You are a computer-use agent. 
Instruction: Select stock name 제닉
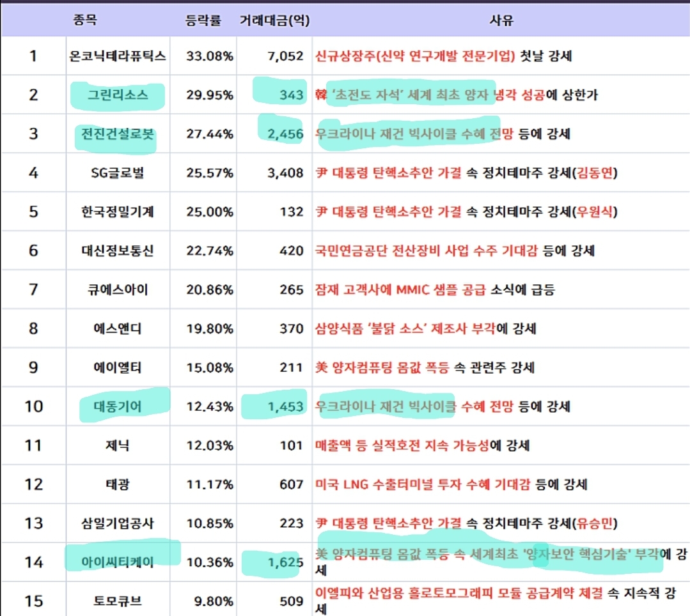click(x=118, y=445)
